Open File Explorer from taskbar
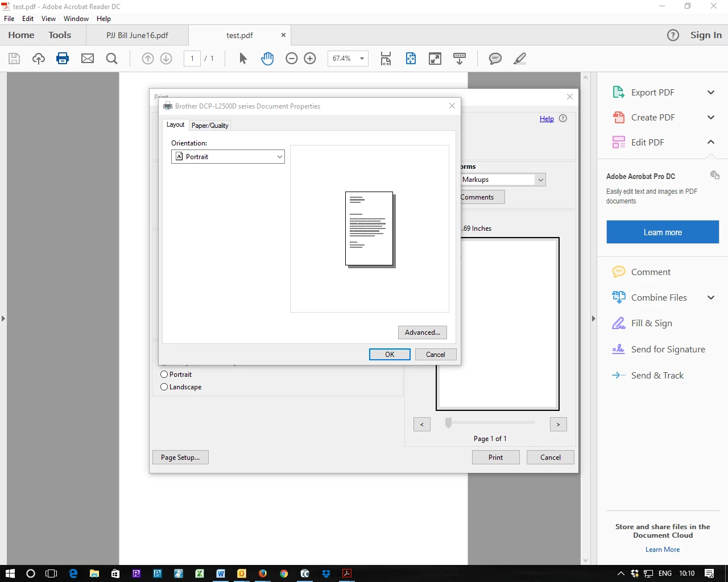Viewport: 728px width, 582px height. 94,573
